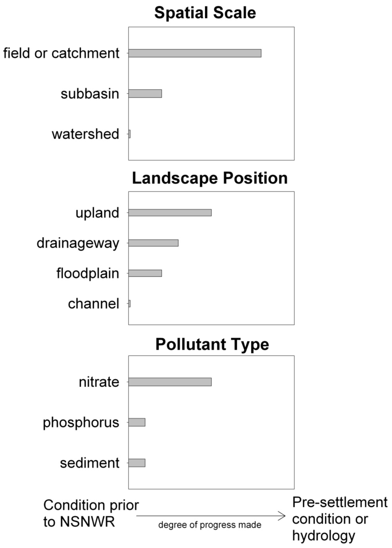Click the arrowhead of the progress arrow
Image resolution: width=392 pixels, height=548 pixels.
click(282, 516)
